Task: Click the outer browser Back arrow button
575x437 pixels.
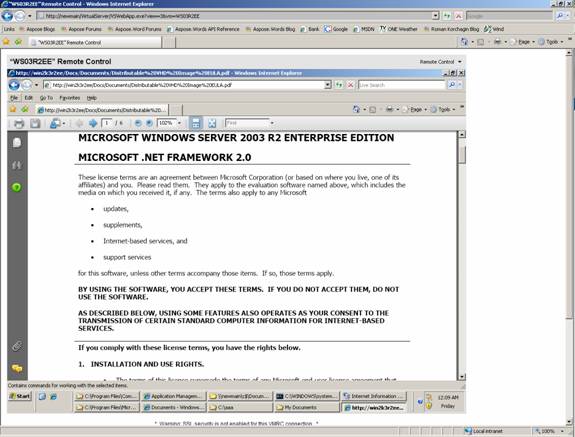Action: [x=7, y=16]
